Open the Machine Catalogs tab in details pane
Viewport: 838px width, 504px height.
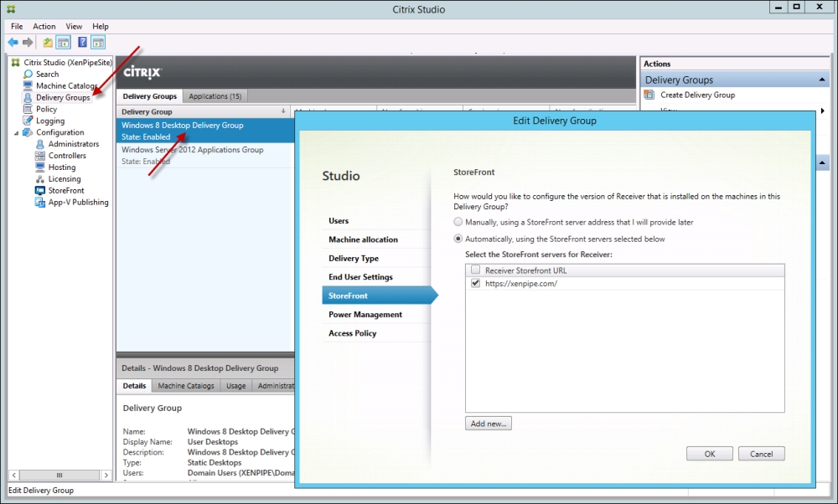[x=186, y=385]
